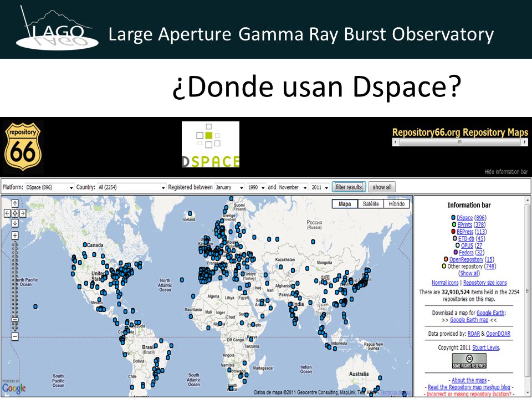The height and width of the screenshot is (399, 532).
Task: Click the 748 Other repository count link
Action: pyautogui.click(x=490, y=267)
